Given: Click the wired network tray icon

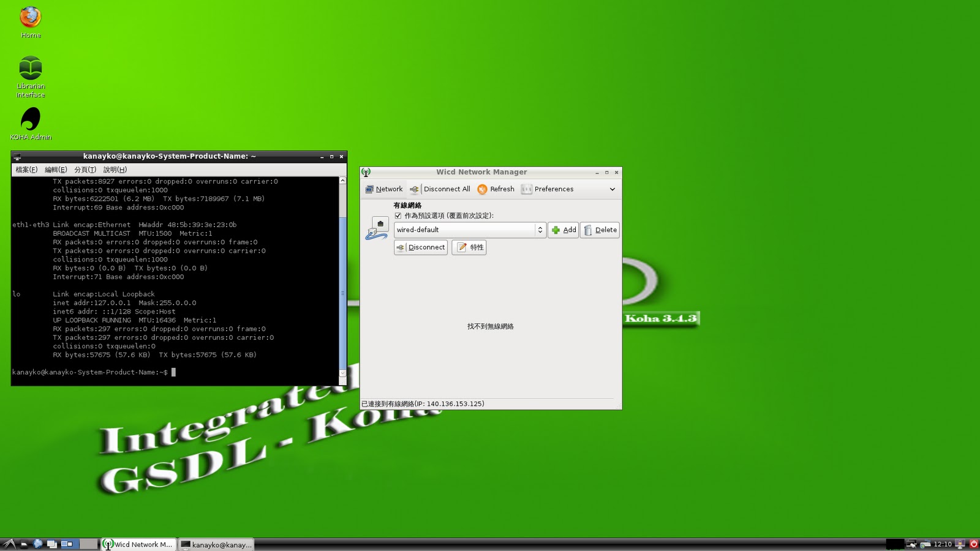Looking at the screenshot, I should click(911, 544).
